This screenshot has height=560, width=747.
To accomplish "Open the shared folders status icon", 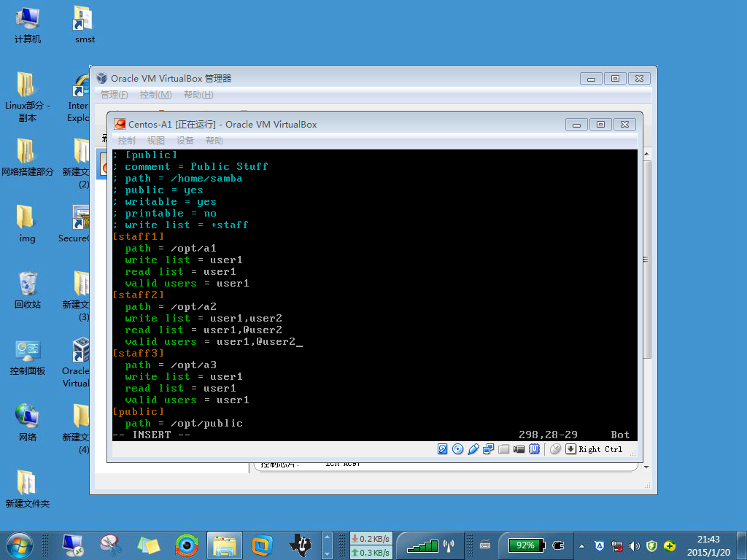I will click(x=503, y=449).
